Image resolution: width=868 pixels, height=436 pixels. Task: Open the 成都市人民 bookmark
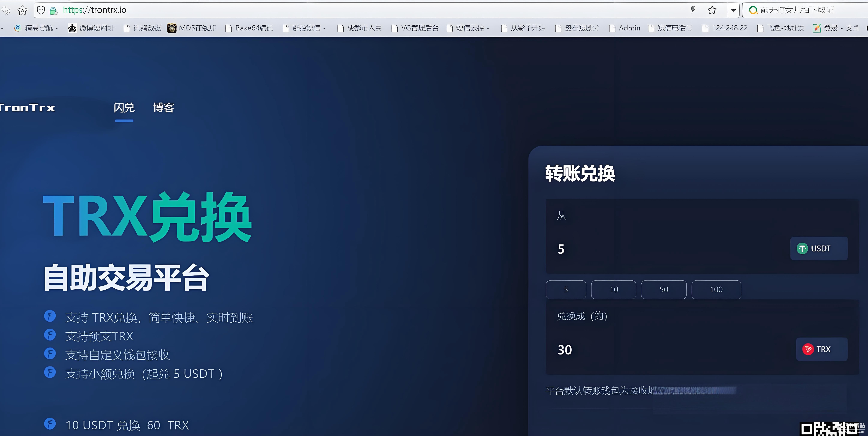coord(359,28)
